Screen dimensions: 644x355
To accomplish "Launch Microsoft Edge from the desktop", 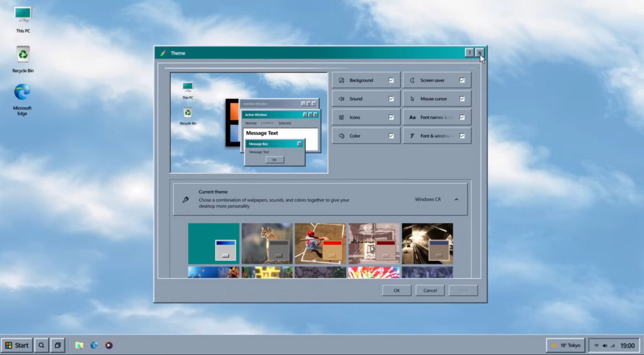I will pyautogui.click(x=22, y=93).
